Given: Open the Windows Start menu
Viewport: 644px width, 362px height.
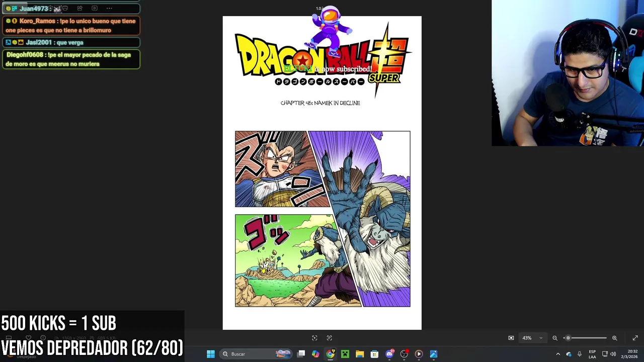Looking at the screenshot, I should 211,354.
